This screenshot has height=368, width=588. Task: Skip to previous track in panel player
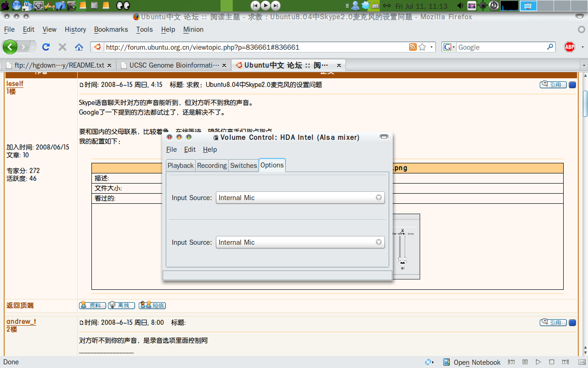(255, 6)
